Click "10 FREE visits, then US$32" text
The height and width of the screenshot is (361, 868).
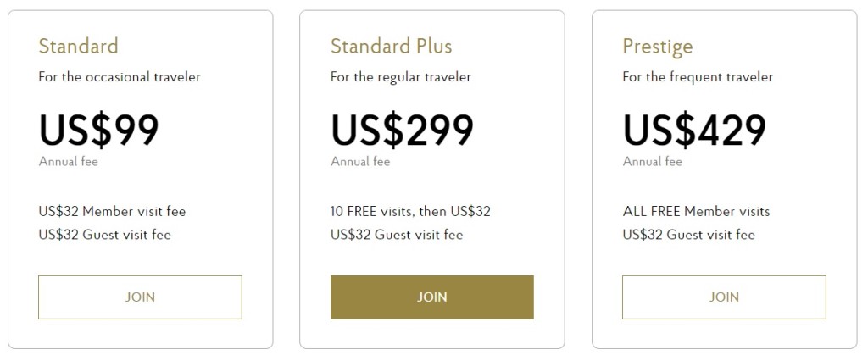(410, 211)
